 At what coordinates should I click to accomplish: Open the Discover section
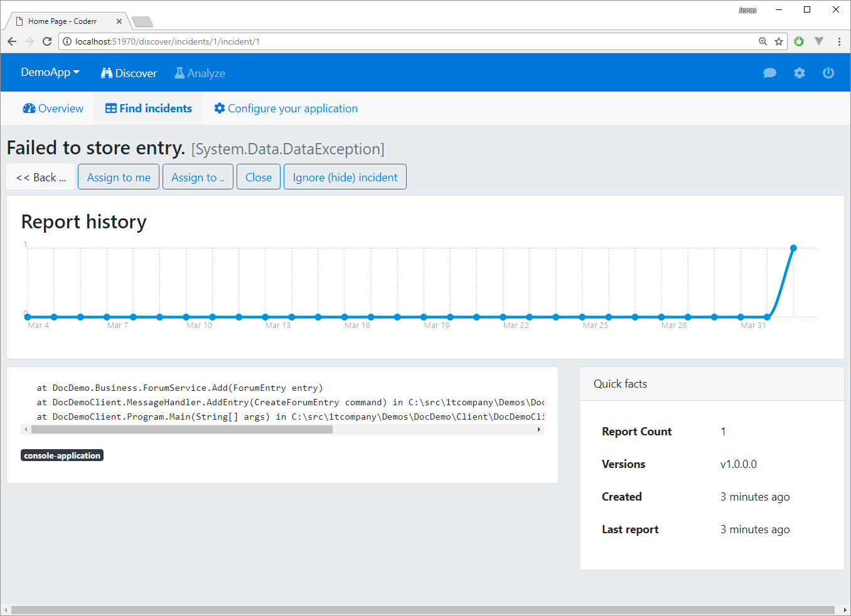point(129,73)
